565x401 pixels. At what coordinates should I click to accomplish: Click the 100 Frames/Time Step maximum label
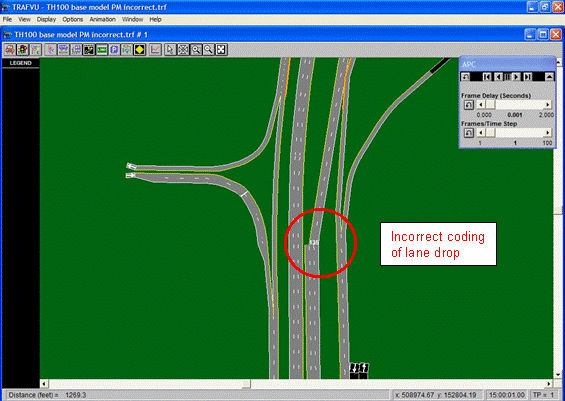547,143
